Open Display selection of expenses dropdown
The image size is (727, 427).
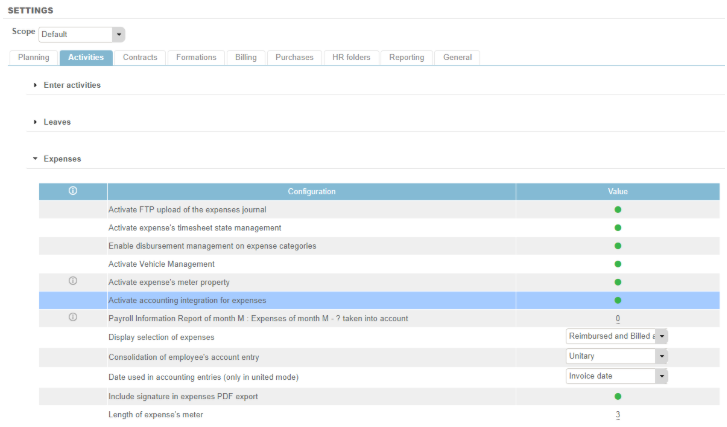point(661,337)
